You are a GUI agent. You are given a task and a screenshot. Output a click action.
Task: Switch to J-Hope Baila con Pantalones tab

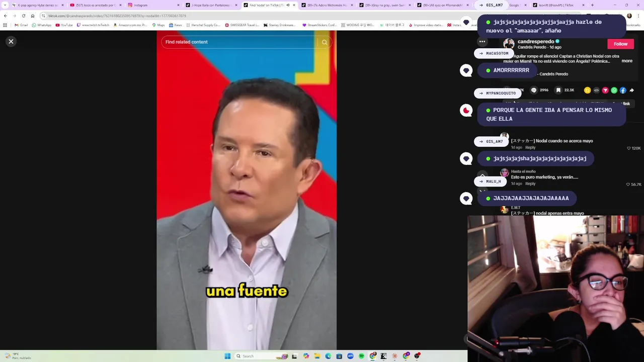pyautogui.click(x=211, y=5)
